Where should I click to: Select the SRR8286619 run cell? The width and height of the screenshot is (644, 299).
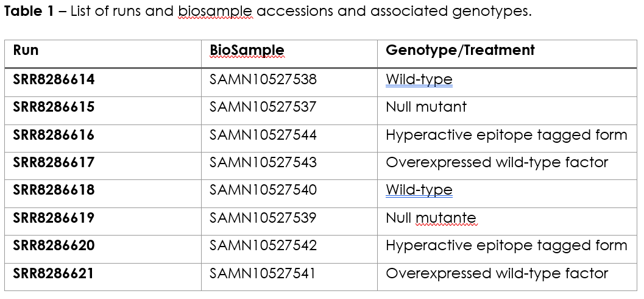pyautogui.click(x=54, y=218)
